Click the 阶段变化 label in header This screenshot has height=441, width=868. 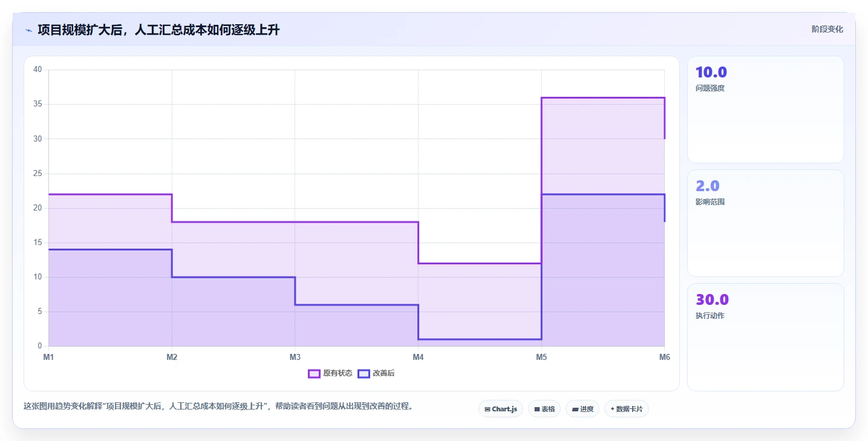pos(827,29)
